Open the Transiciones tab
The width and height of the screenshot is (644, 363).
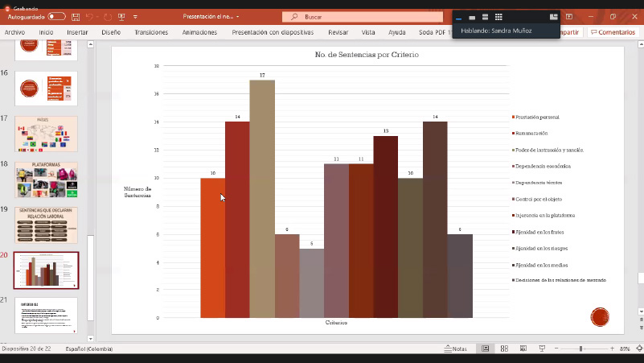coord(151,32)
